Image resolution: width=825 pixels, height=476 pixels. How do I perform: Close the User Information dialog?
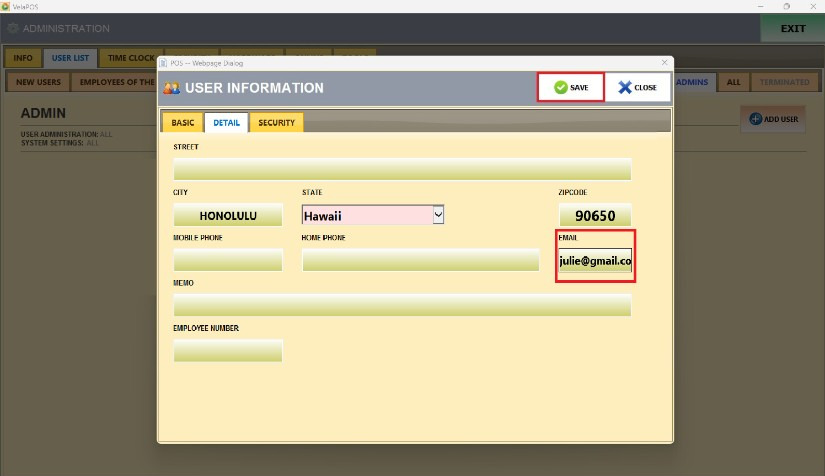(637, 87)
